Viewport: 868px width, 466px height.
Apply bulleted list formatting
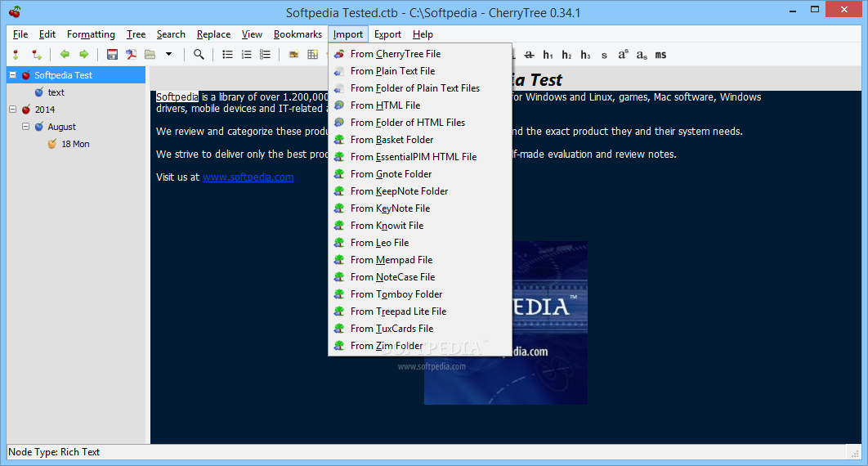tap(227, 54)
